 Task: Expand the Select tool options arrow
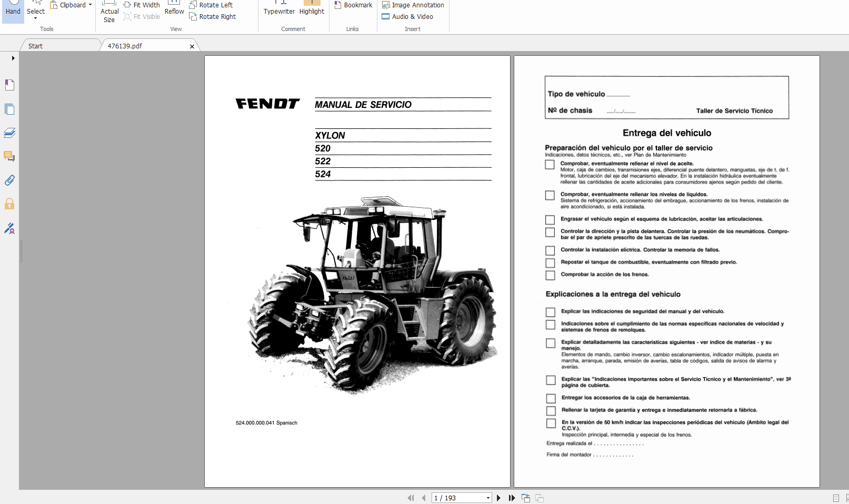(35, 18)
